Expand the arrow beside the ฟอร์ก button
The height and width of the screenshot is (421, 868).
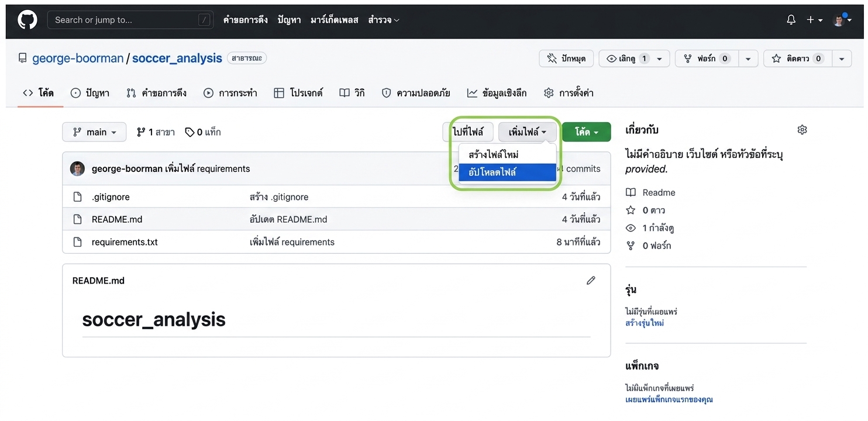pos(748,58)
